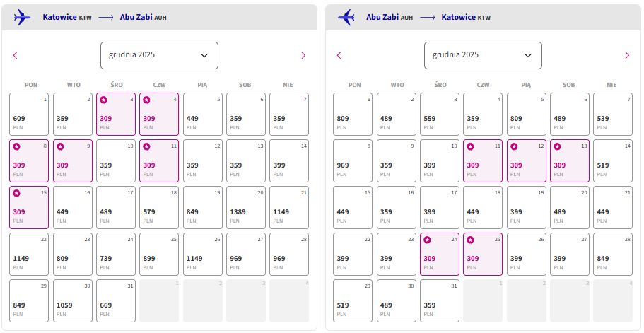Viewport: 644px width, 333px height.
Task: Go to next month in Katowice–Abu Zabi calendar
Action: point(303,55)
